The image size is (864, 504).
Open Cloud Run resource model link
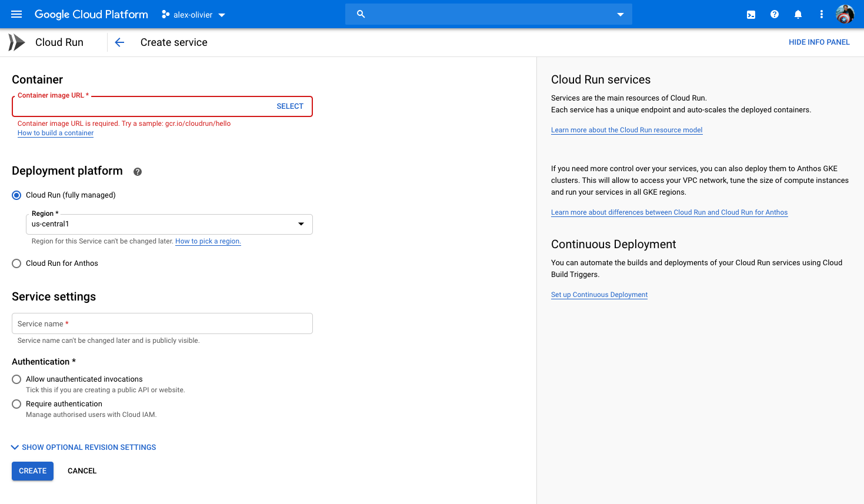point(626,130)
